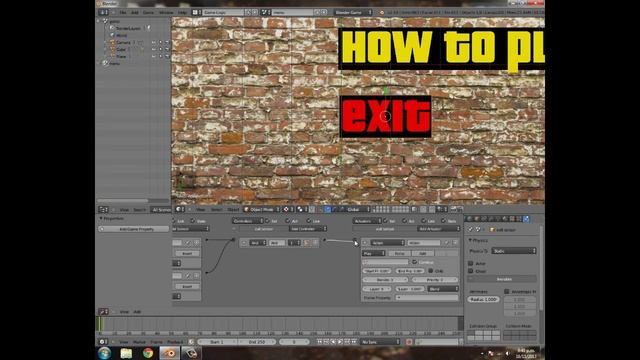Open the Object Mode dropdown

(262, 209)
